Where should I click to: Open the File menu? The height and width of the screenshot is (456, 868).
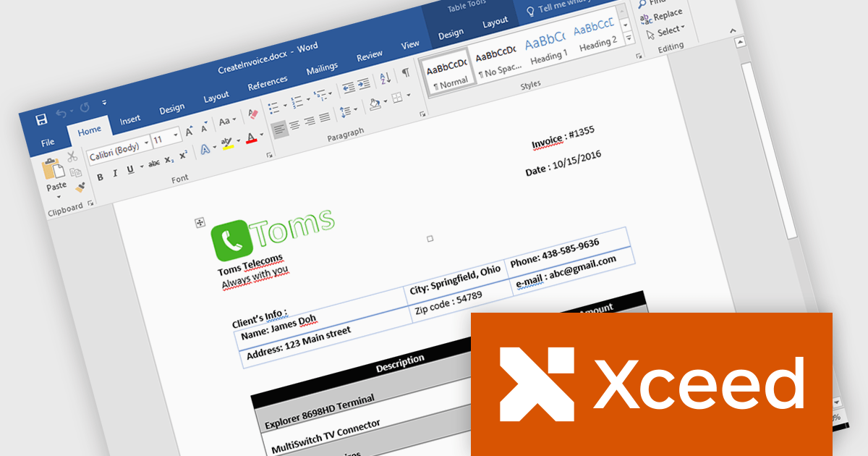point(48,143)
